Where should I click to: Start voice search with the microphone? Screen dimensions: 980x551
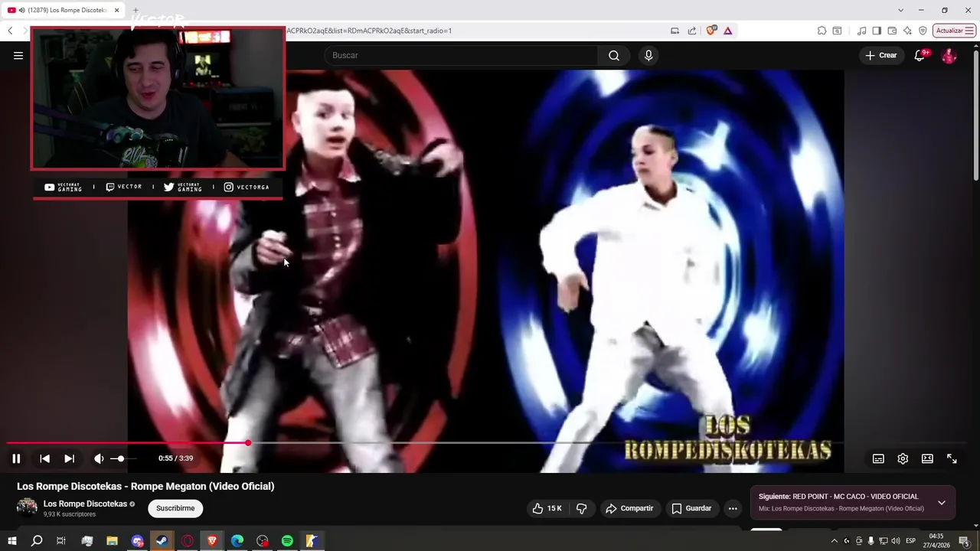pos(648,55)
